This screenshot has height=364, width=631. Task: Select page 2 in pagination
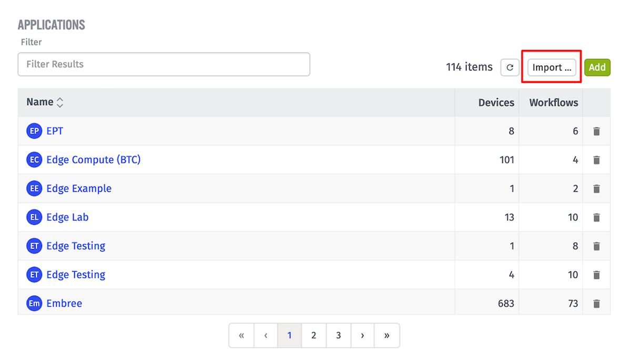point(314,335)
